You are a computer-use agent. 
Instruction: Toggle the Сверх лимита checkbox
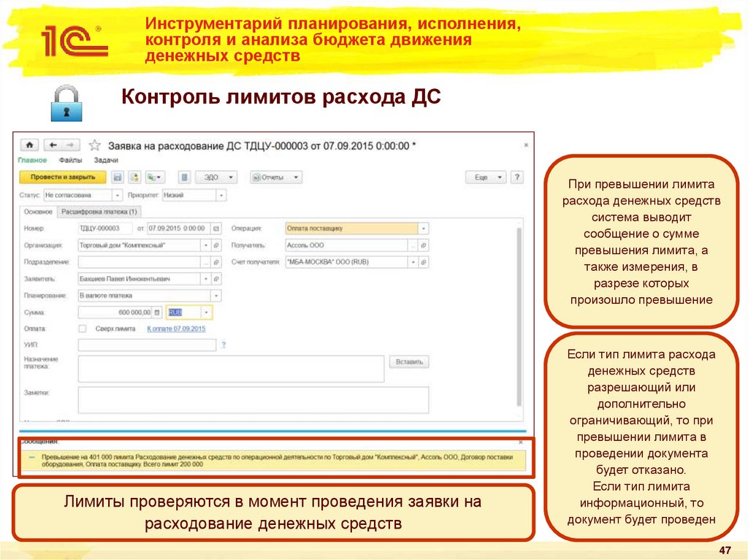point(83,329)
